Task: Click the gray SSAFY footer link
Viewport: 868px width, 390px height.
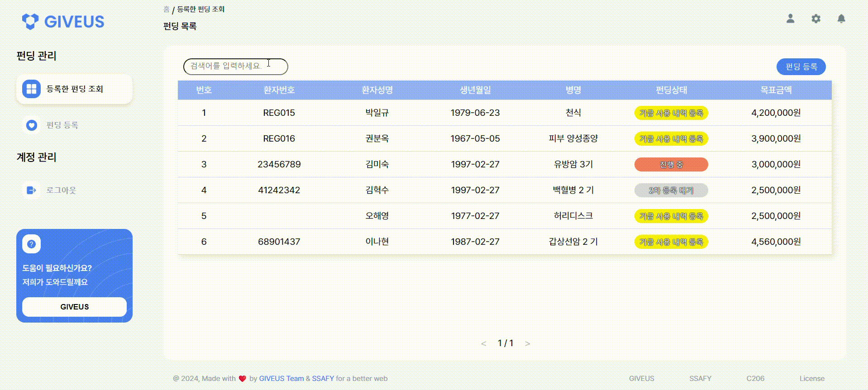Action: point(700,379)
